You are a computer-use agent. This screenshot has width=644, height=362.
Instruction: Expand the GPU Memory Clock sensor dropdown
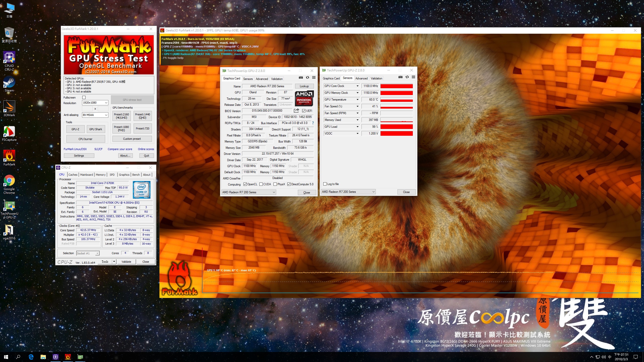[357, 93]
